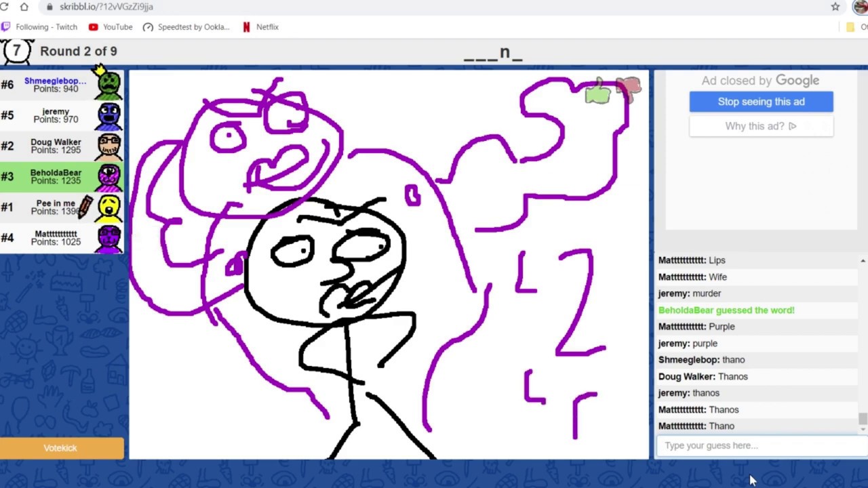Focus the Type your guess here field
This screenshot has height=488, width=868.
761,445
